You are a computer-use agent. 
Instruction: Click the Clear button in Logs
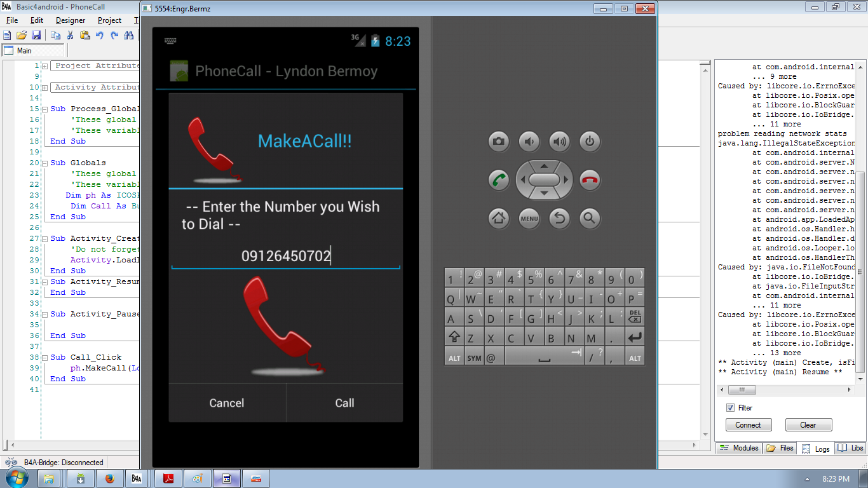(x=808, y=425)
